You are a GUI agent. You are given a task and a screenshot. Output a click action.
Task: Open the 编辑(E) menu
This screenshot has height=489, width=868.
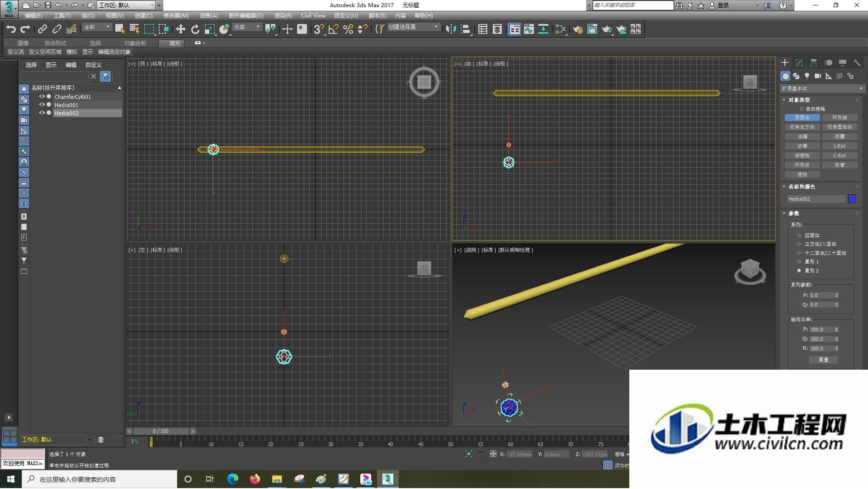click(x=33, y=16)
